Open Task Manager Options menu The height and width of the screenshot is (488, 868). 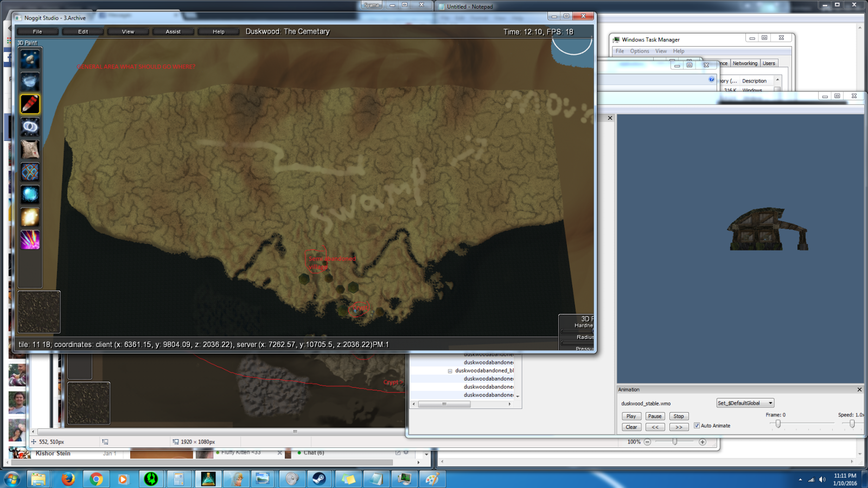640,51
